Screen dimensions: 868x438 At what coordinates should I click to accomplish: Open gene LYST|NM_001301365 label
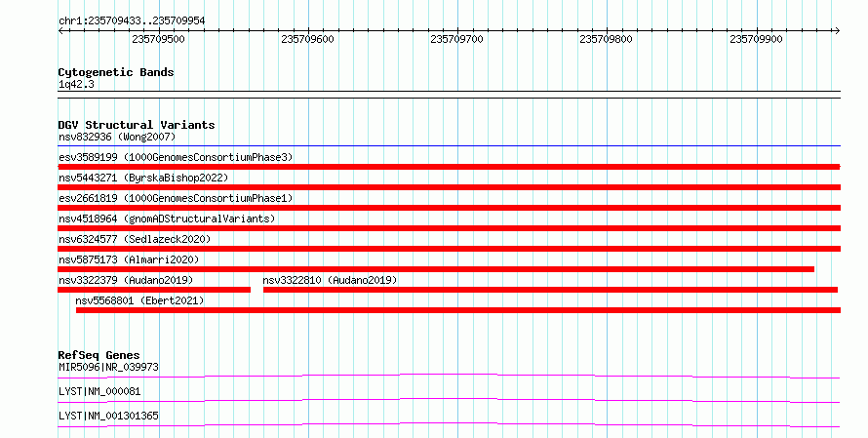(x=108, y=416)
